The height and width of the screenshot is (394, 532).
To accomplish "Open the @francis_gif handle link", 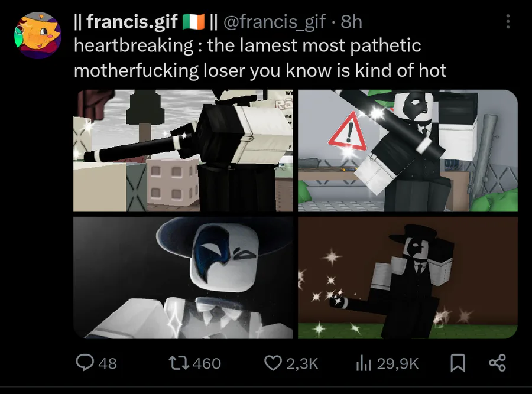I will tap(274, 22).
